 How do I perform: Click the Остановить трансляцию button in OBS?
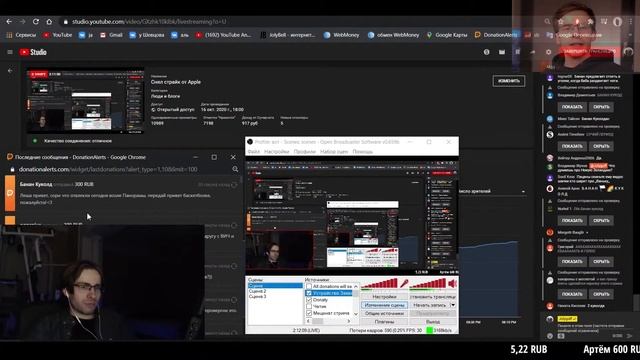click(x=433, y=297)
